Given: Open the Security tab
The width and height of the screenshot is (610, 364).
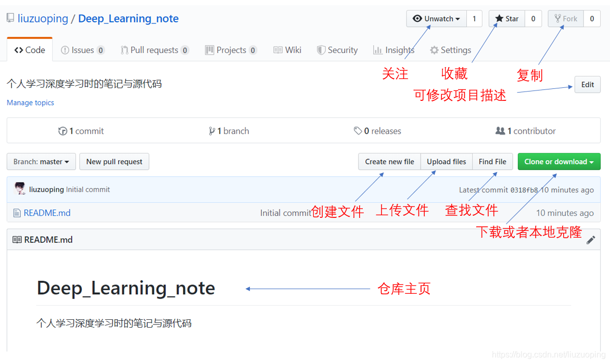Looking at the screenshot, I should [337, 50].
